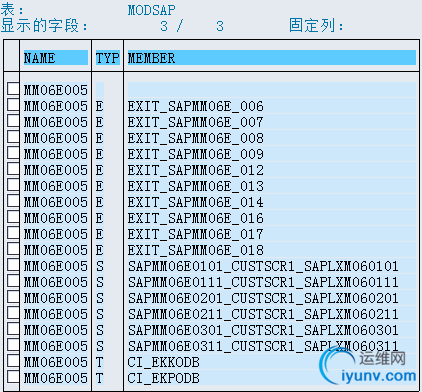Click the SAPMM06E0301_CUSTSCR1_SAPLXM060301 member cell

tap(272, 330)
